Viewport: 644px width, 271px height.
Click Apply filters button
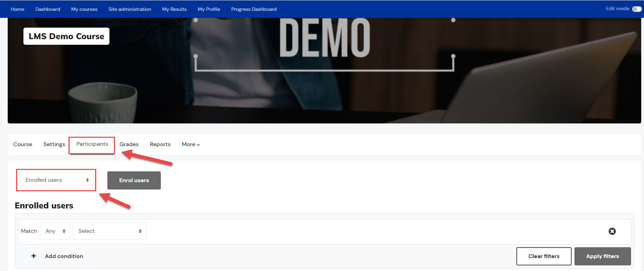point(603,256)
